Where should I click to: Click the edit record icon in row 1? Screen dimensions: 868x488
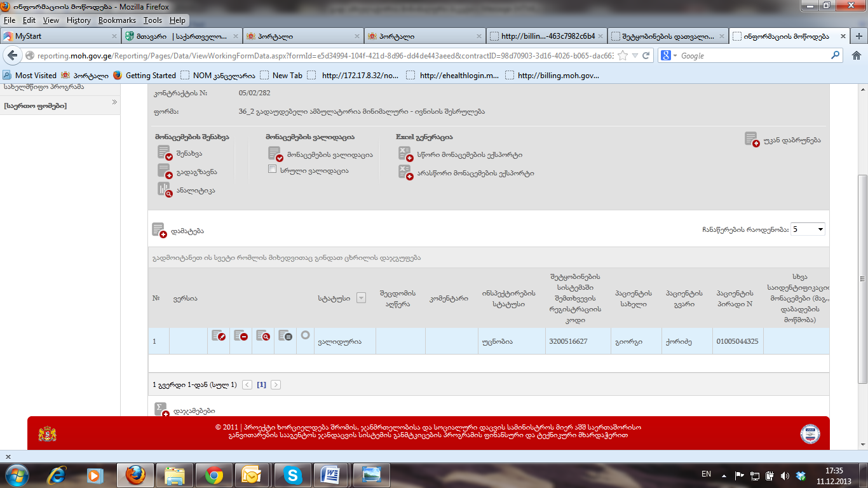pyautogui.click(x=219, y=336)
